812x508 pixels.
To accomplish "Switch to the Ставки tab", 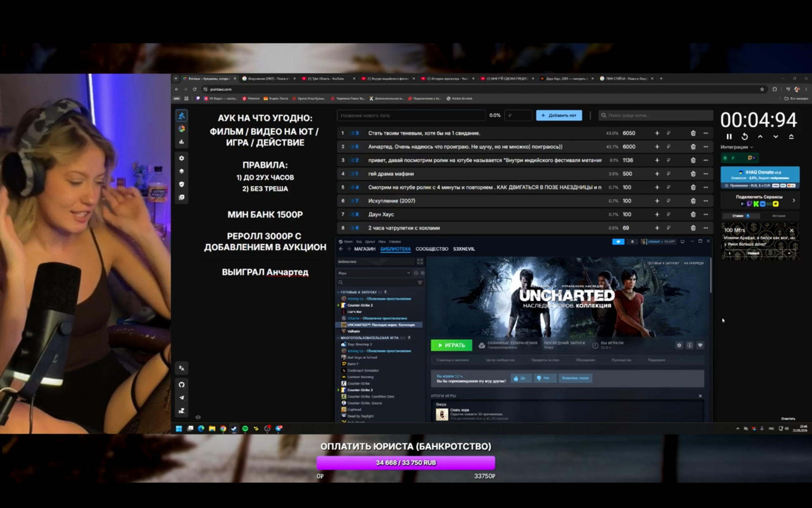I will pos(741,216).
